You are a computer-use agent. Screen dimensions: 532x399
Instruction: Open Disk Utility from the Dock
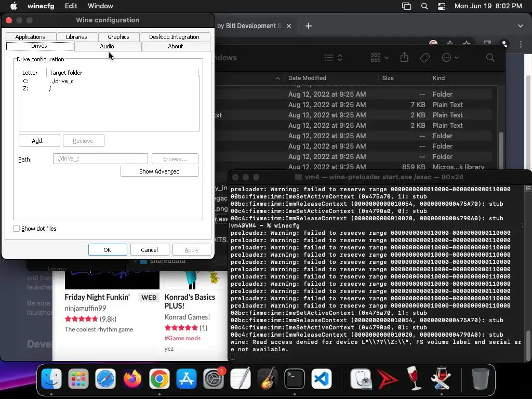[x=361, y=379]
